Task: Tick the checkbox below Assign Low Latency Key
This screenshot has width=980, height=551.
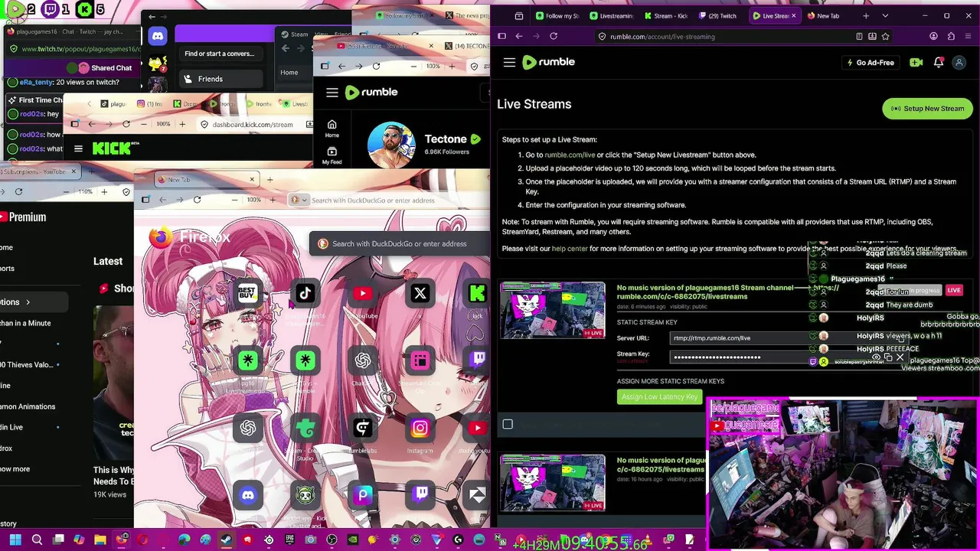Action: tap(508, 424)
